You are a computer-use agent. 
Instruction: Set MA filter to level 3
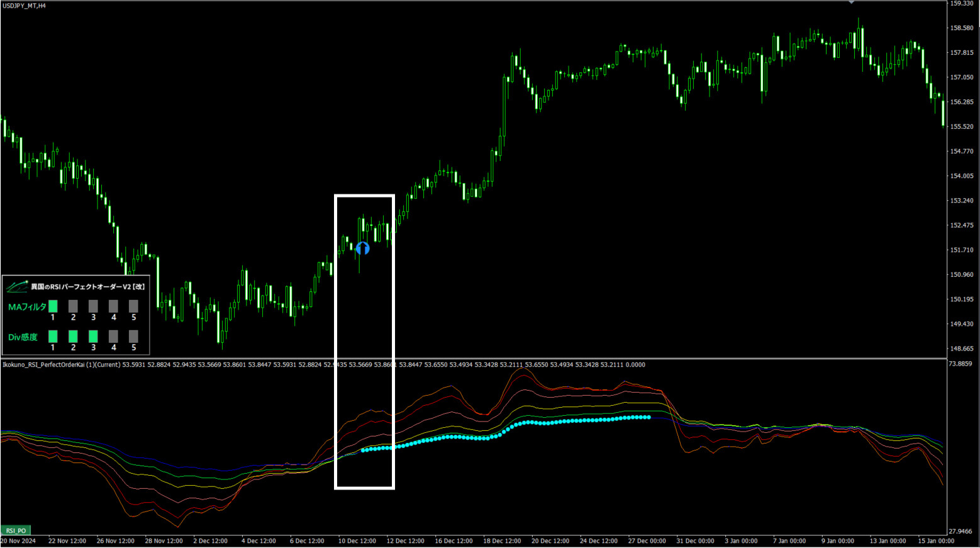click(93, 306)
